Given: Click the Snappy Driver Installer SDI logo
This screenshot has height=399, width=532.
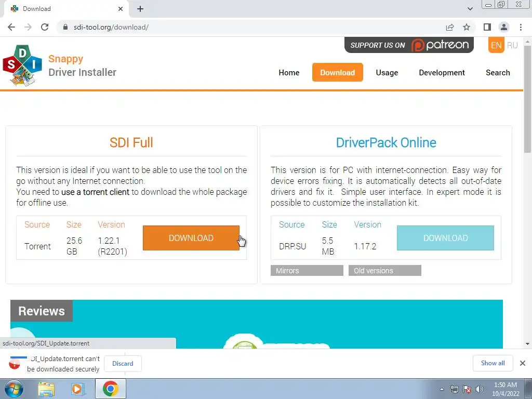Looking at the screenshot, I should coord(22,65).
